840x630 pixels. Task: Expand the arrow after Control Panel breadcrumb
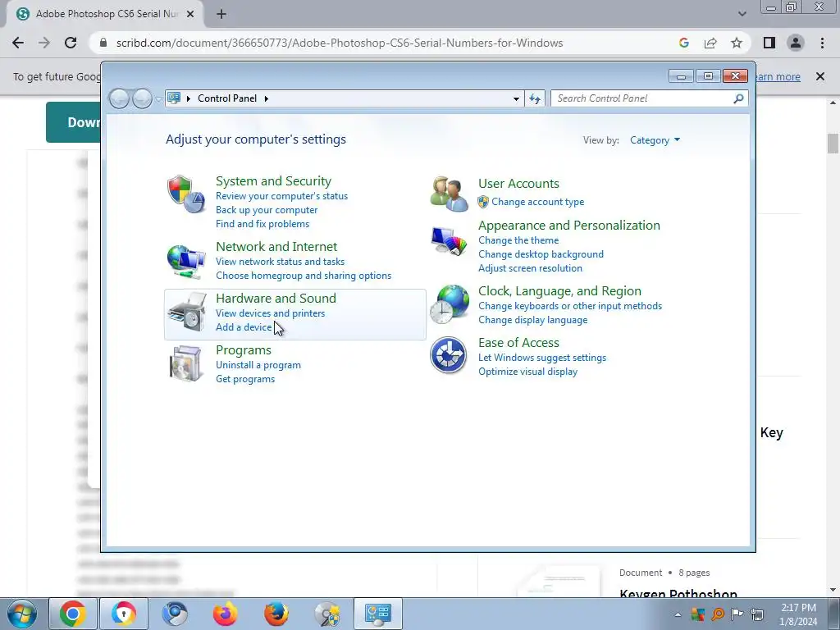tap(267, 98)
